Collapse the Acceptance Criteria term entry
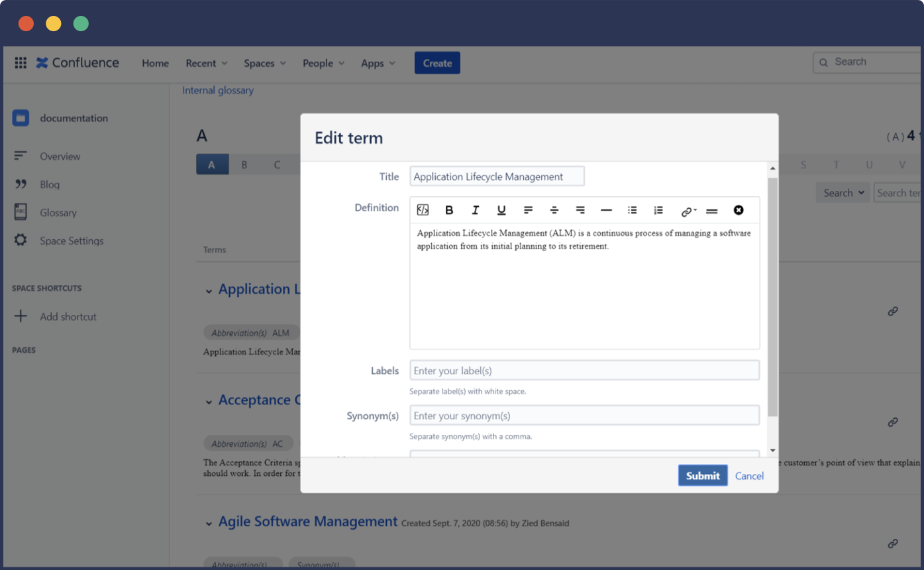 [x=209, y=402]
